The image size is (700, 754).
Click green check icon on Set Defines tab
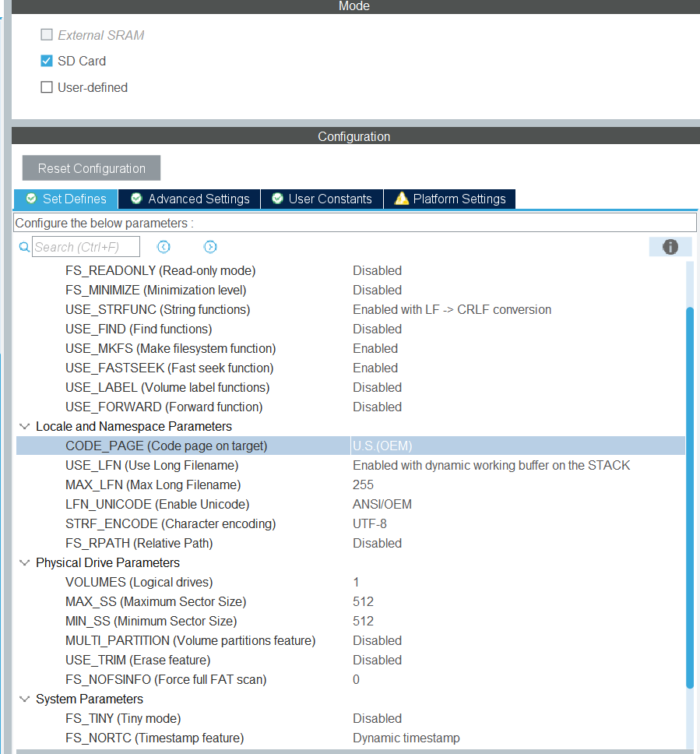[31, 199]
